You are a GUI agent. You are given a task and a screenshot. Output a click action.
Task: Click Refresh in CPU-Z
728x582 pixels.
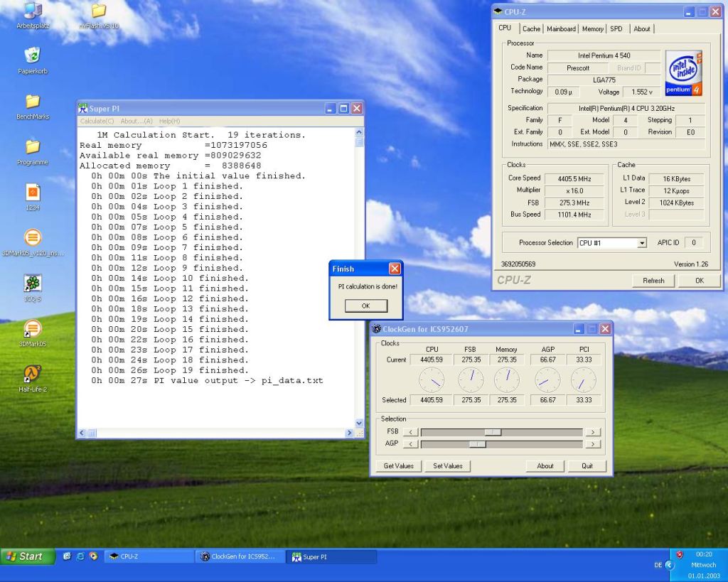pyautogui.click(x=653, y=280)
